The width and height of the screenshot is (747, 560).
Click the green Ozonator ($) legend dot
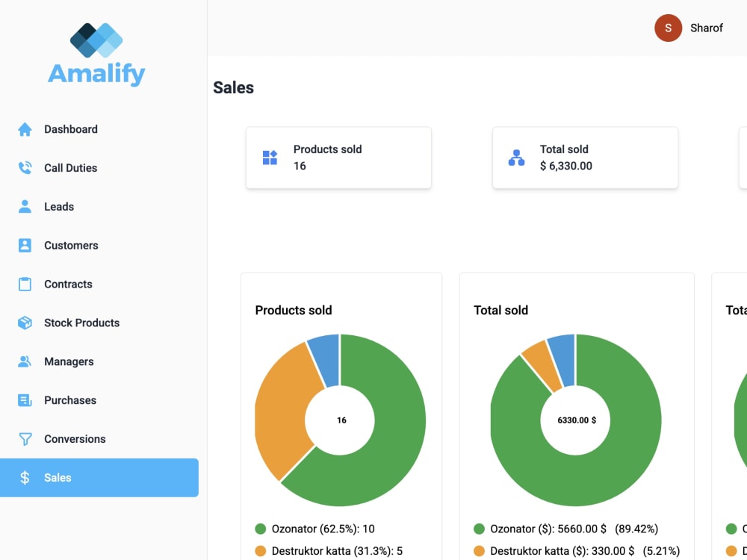pyautogui.click(x=479, y=529)
